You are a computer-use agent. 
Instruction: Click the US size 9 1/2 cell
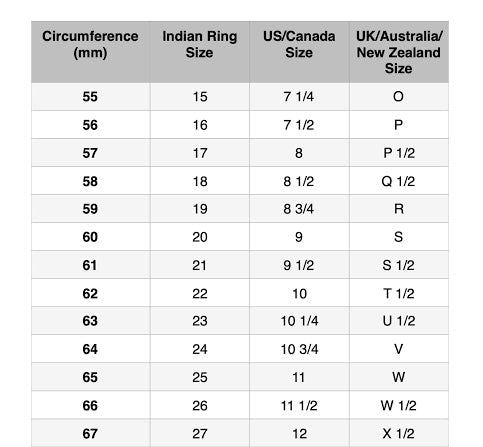tap(299, 265)
